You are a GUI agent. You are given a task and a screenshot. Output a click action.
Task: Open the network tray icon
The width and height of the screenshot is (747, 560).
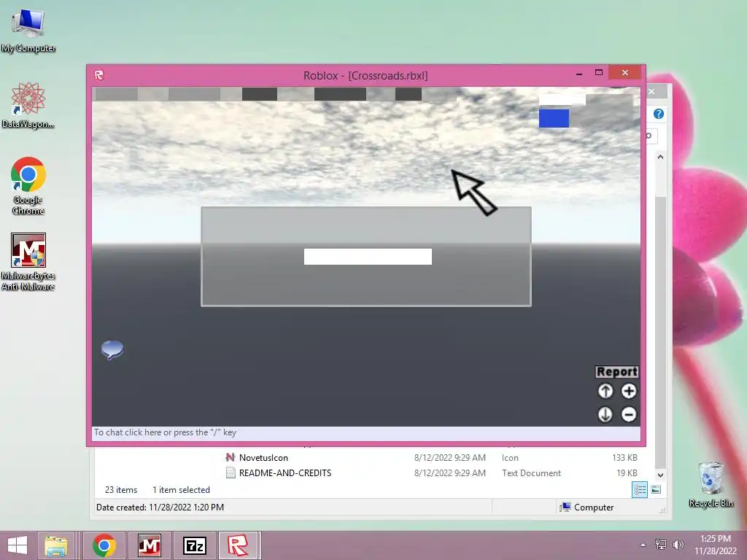[660, 544]
